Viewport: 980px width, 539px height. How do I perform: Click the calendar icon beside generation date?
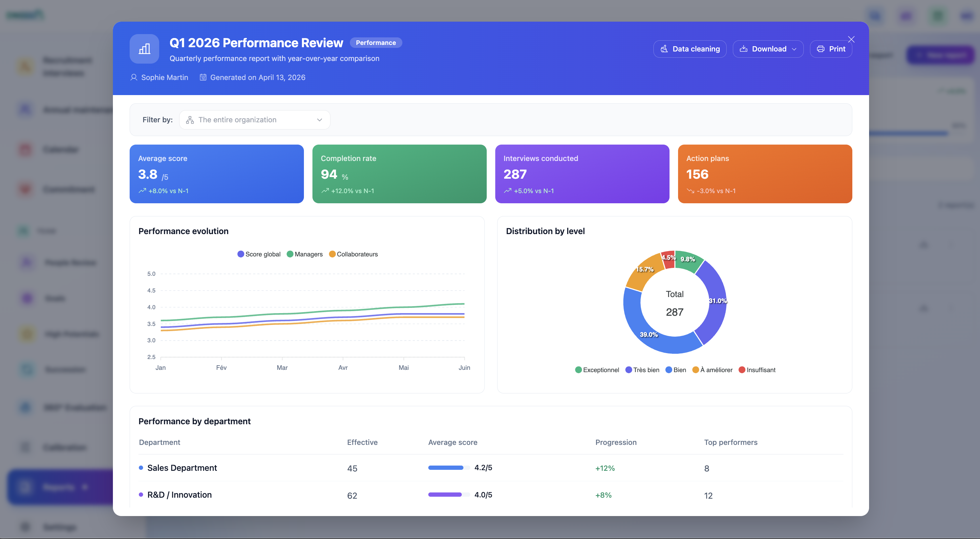click(x=203, y=77)
